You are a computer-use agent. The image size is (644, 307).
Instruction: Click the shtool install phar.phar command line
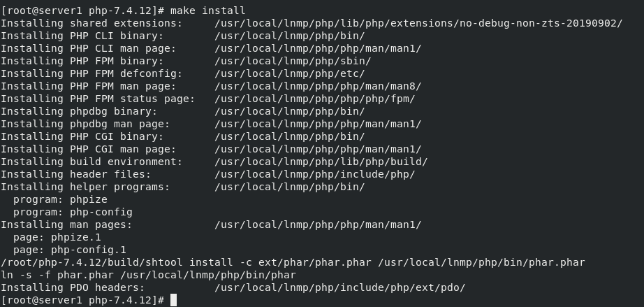[293, 262]
